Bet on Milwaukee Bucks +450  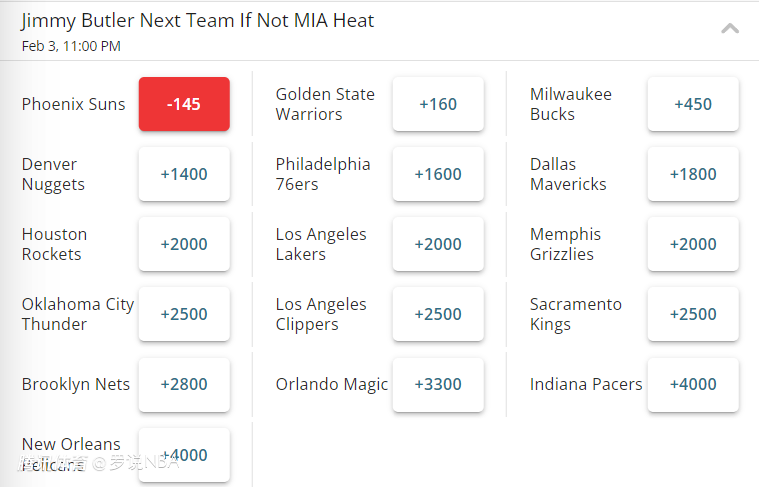(693, 104)
